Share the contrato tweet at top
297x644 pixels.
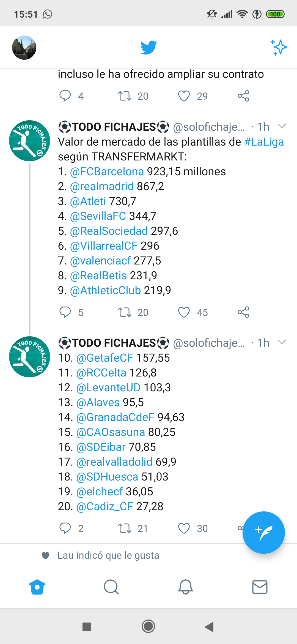243,96
